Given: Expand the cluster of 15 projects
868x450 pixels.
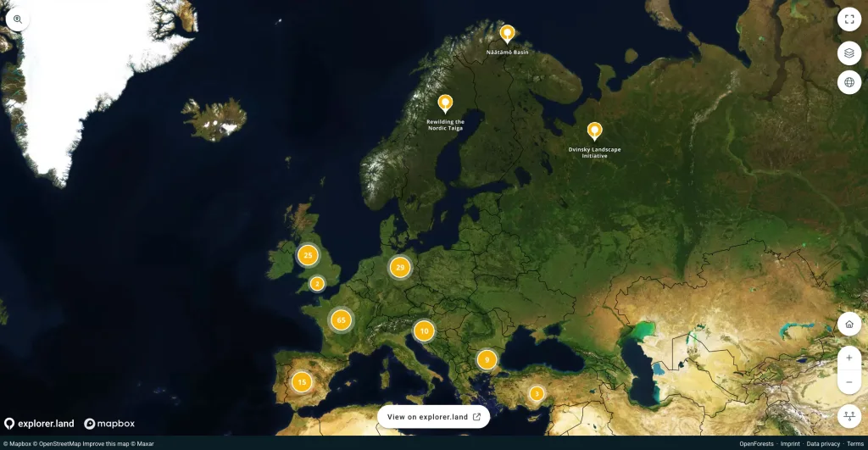Looking at the screenshot, I should 302,382.
